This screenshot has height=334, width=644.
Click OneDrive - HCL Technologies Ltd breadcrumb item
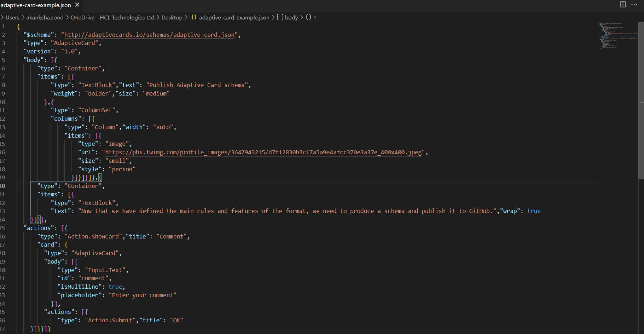pos(112,17)
